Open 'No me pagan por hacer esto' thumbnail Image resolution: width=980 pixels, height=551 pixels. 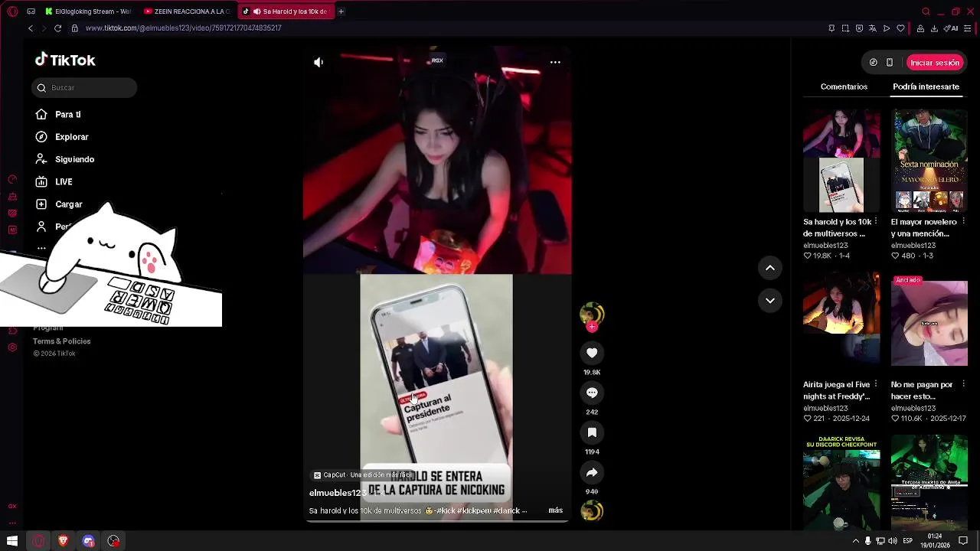click(x=929, y=323)
